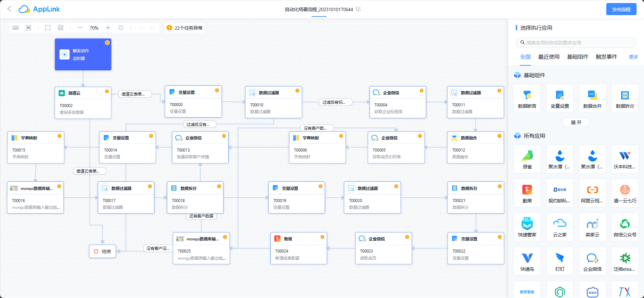
Task: Select the T00018 数据拆分 node
Action: (x=195, y=198)
